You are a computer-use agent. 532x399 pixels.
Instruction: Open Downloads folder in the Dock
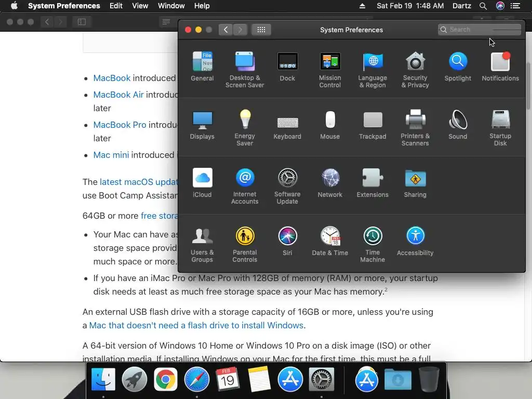(397, 379)
